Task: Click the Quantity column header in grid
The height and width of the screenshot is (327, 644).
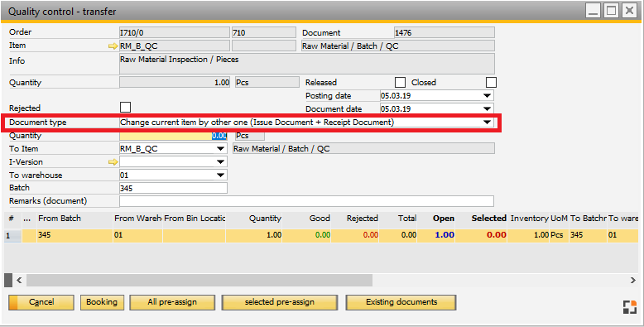Action: (254, 219)
